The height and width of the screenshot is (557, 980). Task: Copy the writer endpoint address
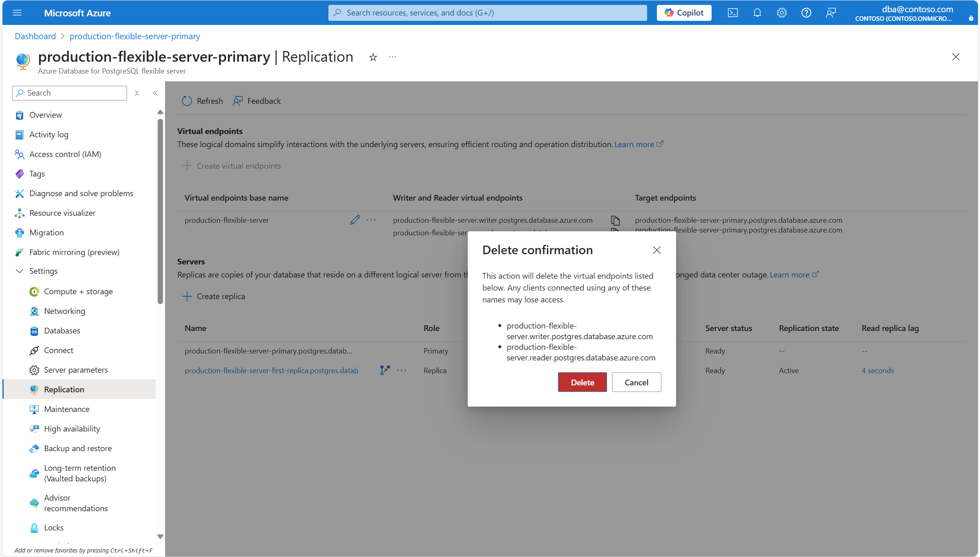tap(615, 220)
